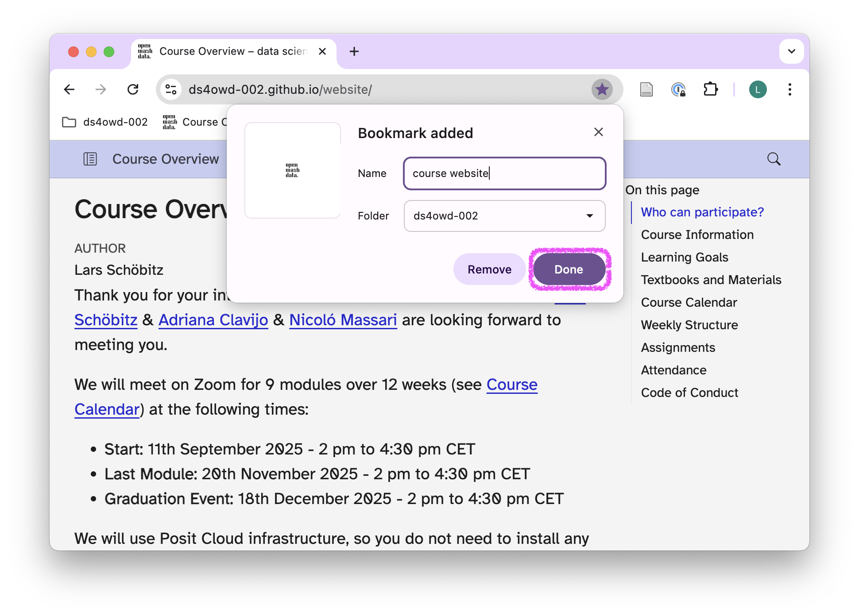Toggle the sidebar navigation icon

coord(90,159)
